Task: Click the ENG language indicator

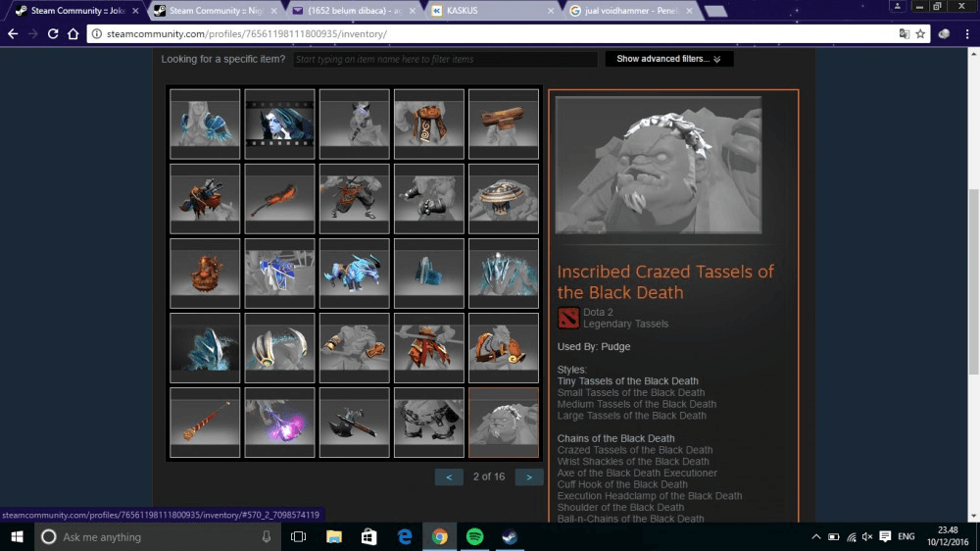Action: pyautogui.click(x=906, y=536)
